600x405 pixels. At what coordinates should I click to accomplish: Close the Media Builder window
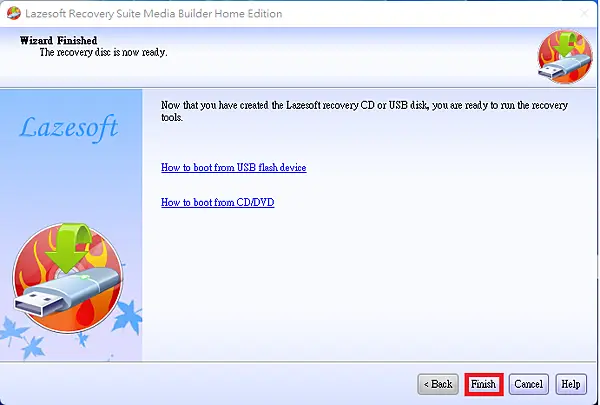(584, 13)
